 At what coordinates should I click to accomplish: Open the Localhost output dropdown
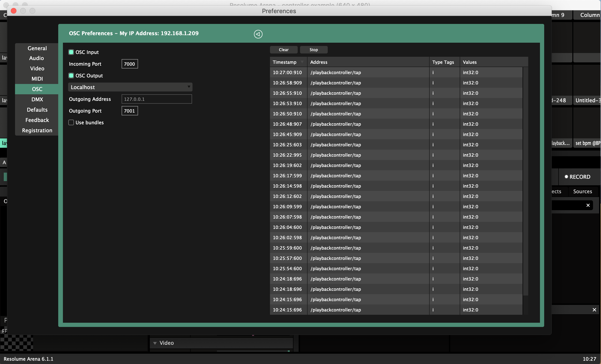[130, 87]
